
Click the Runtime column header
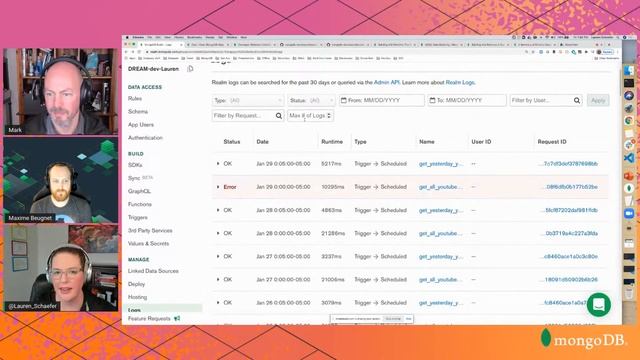tap(332, 142)
